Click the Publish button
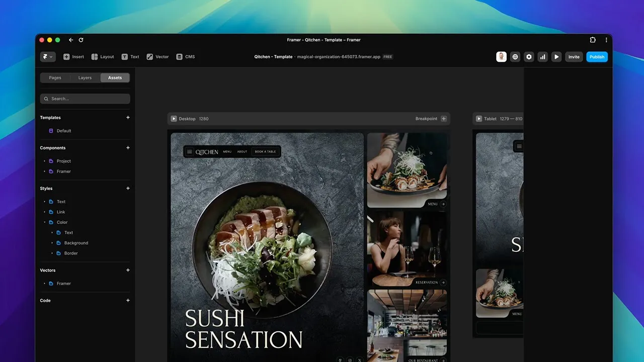 (597, 57)
